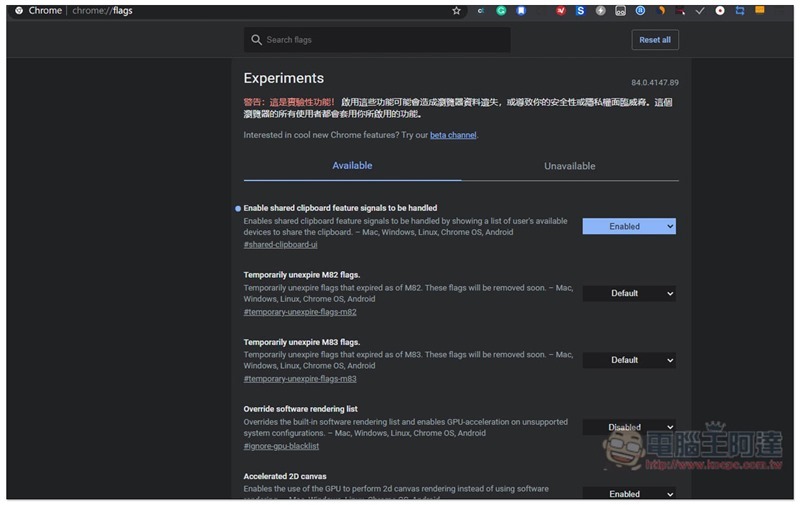This screenshot has width=800, height=505.
Task: Expand the M83 flags Default dropdown
Action: (629, 360)
